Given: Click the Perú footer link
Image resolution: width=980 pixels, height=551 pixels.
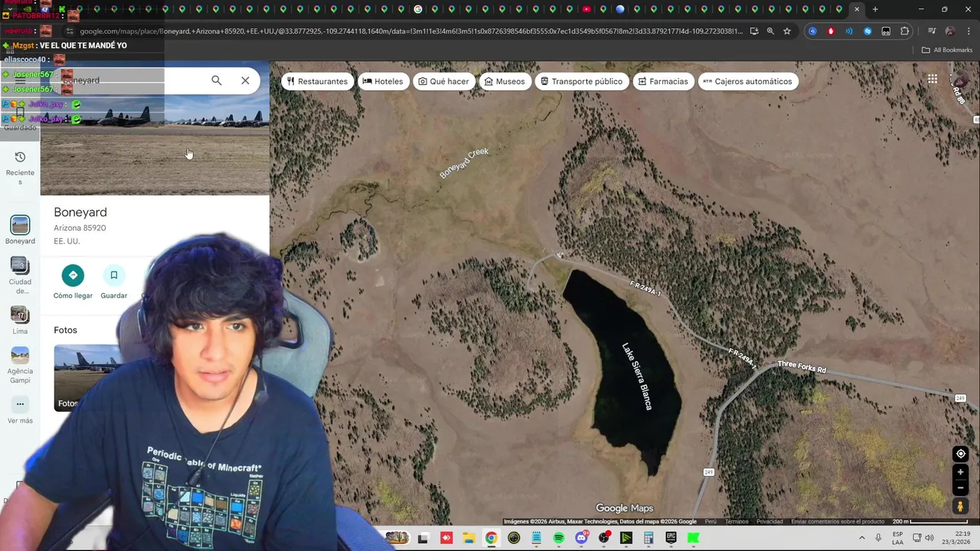Looking at the screenshot, I should (710, 522).
